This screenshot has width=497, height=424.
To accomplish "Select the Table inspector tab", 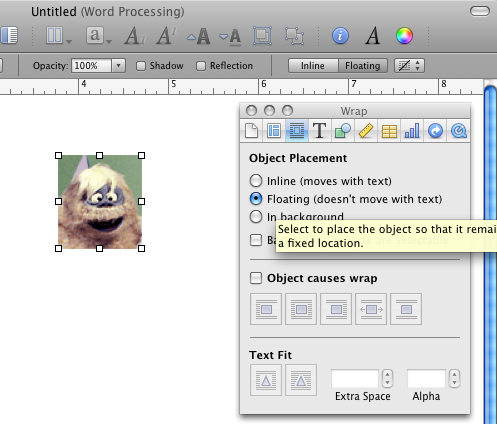I will [x=389, y=130].
